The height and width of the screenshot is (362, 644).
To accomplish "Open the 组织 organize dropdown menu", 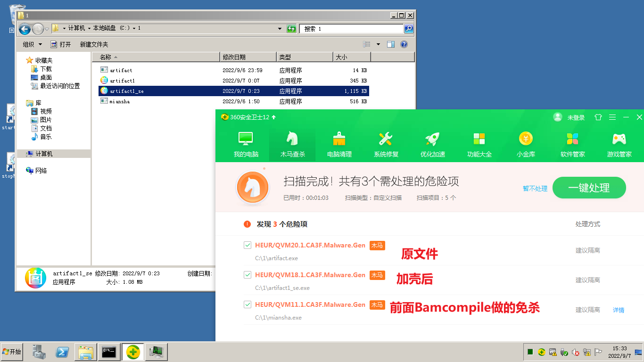I will point(33,44).
